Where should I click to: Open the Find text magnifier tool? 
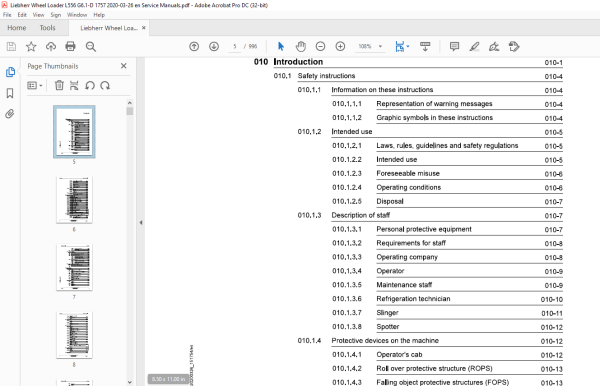pyautogui.click(x=91, y=47)
